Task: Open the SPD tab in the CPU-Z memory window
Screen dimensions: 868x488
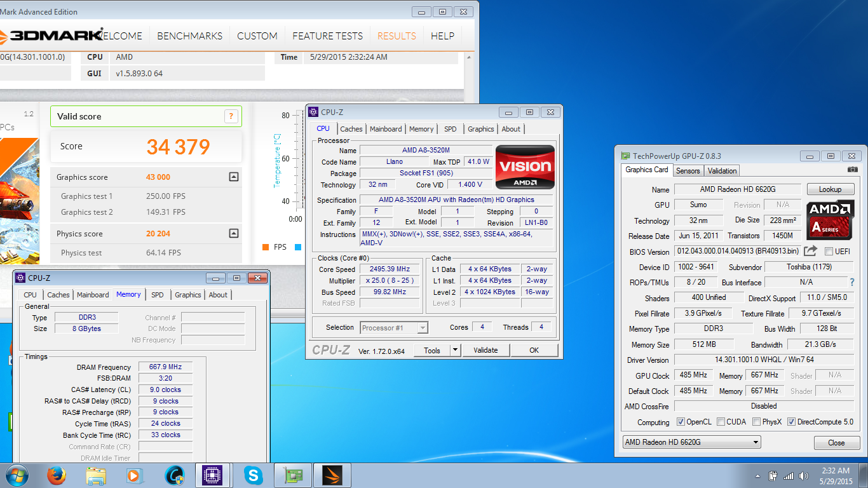Action: pos(158,295)
